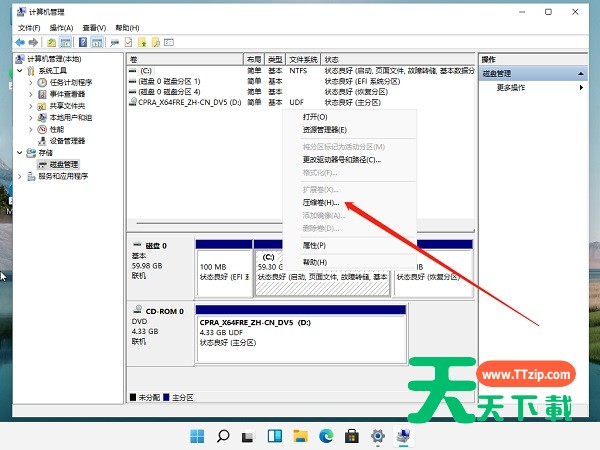The image size is (600, 450).
Task: Choose 压缩卷(H)... from context menu
Action: click(x=321, y=202)
